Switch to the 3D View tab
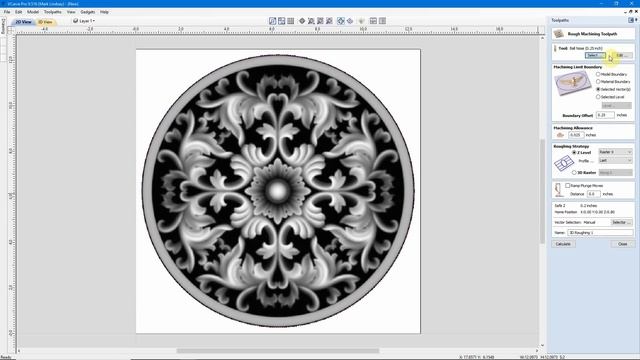This screenshot has height=360, width=640. (45, 22)
